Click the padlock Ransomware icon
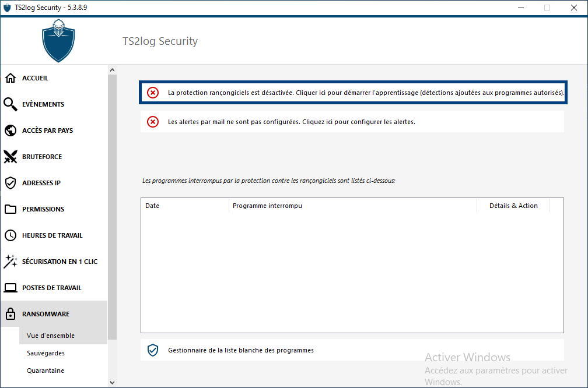 [10, 314]
